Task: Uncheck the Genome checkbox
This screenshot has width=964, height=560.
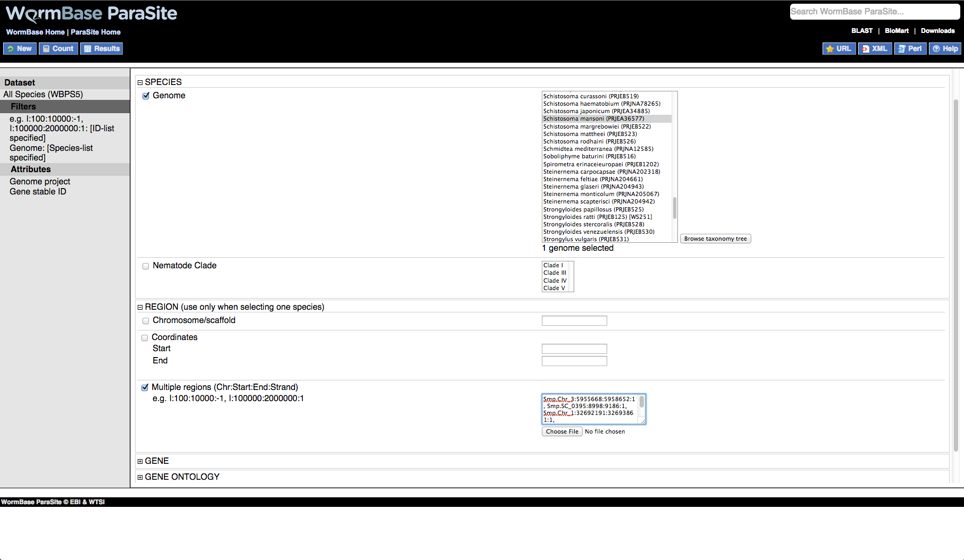Action: pos(146,96)
